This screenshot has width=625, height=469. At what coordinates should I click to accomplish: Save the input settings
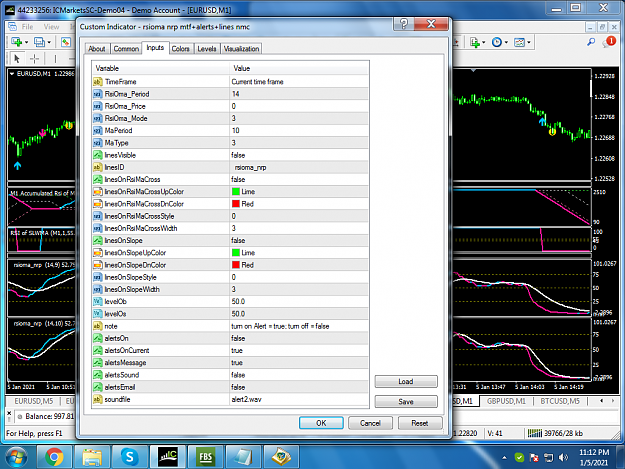(406, 402)
